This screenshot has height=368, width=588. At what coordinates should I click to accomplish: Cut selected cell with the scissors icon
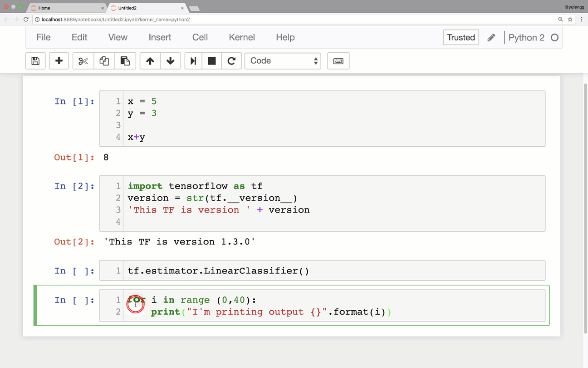(x=83, y=61)
